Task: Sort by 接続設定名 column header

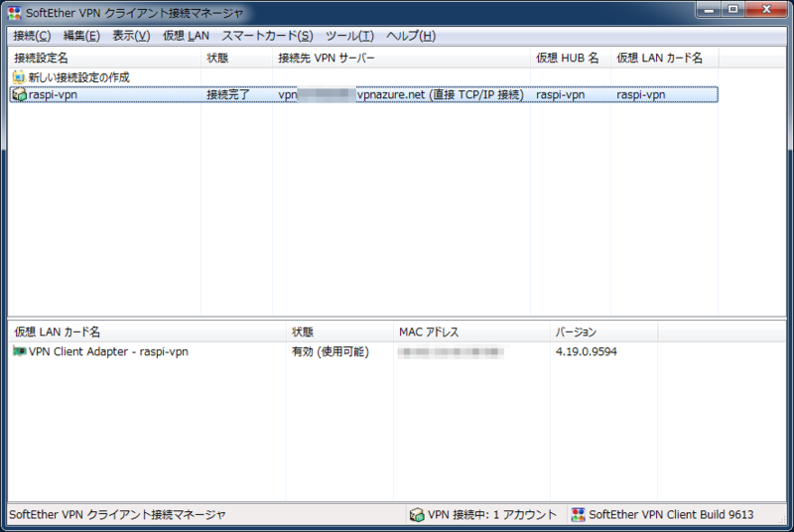Action: 105,58
